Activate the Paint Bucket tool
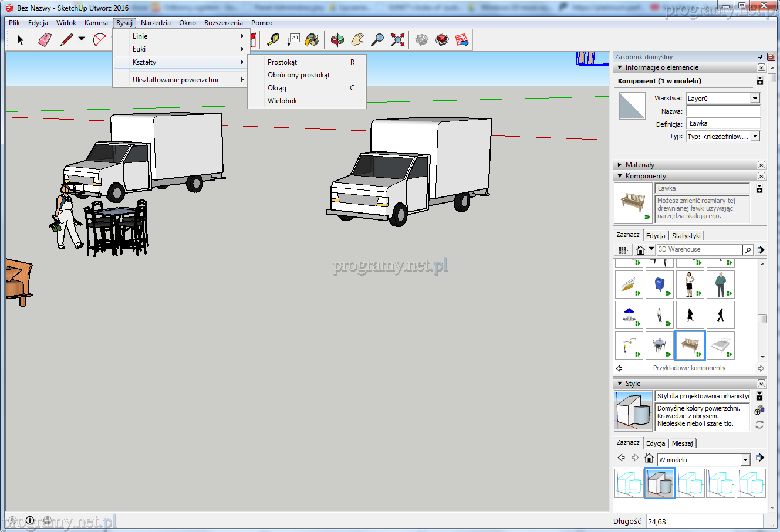Image resolution: width=780 pixels, height=532 pixels. click(x=312, y=40)
